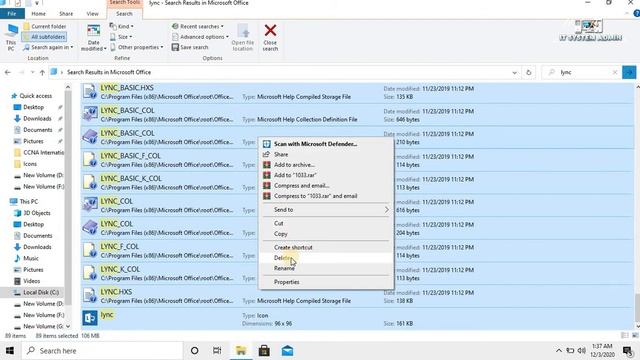Click the blue search go arrow
640x360 pixels.
click(629, 72)
